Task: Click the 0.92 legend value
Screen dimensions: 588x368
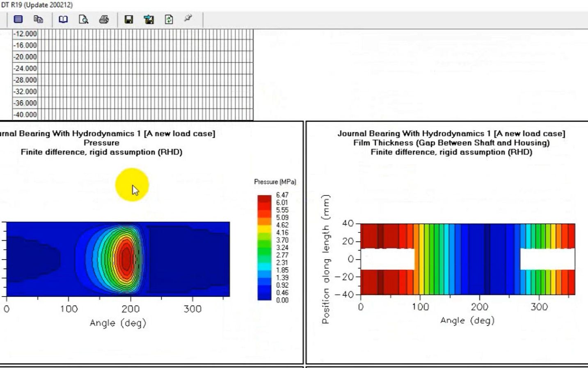Action: click(282, 285)
